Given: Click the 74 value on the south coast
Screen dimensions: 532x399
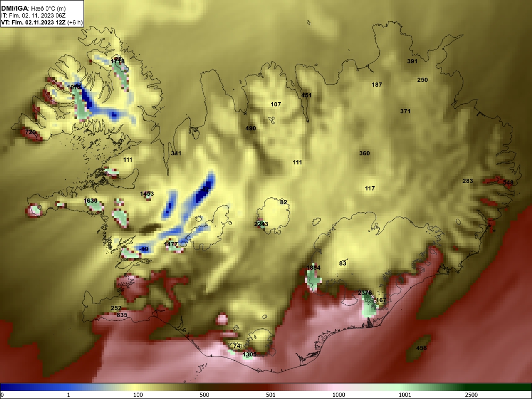Looking at the screenshot, I should pyautogui.click(x=237, y=346).
